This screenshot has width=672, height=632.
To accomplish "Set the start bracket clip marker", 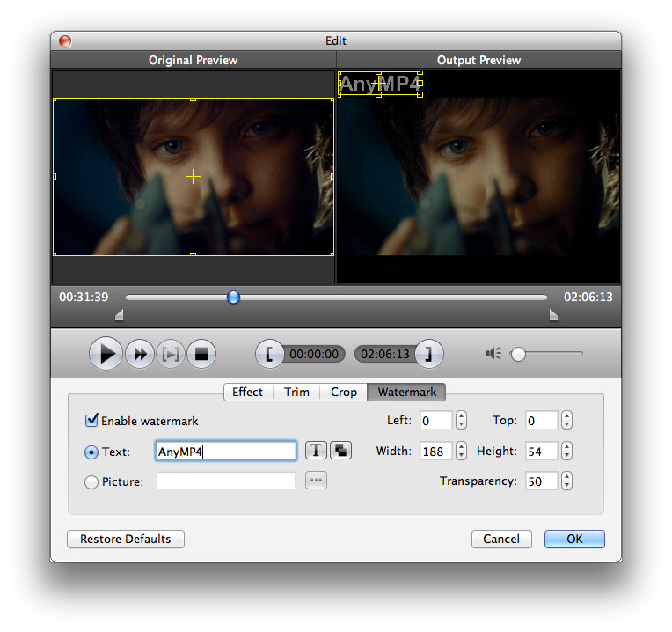I will tap(269, 354).
